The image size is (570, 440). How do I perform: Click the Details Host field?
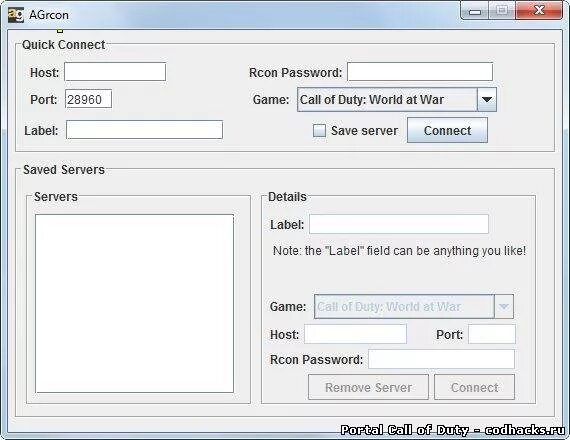[355, 334]
